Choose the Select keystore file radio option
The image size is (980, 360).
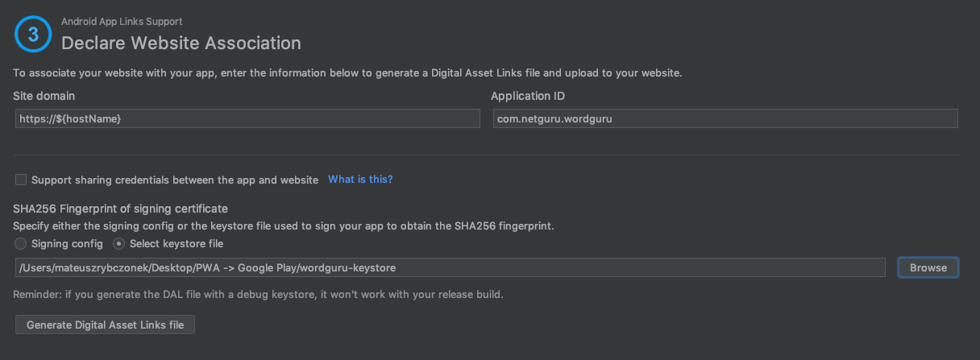[x=119, y=243]
